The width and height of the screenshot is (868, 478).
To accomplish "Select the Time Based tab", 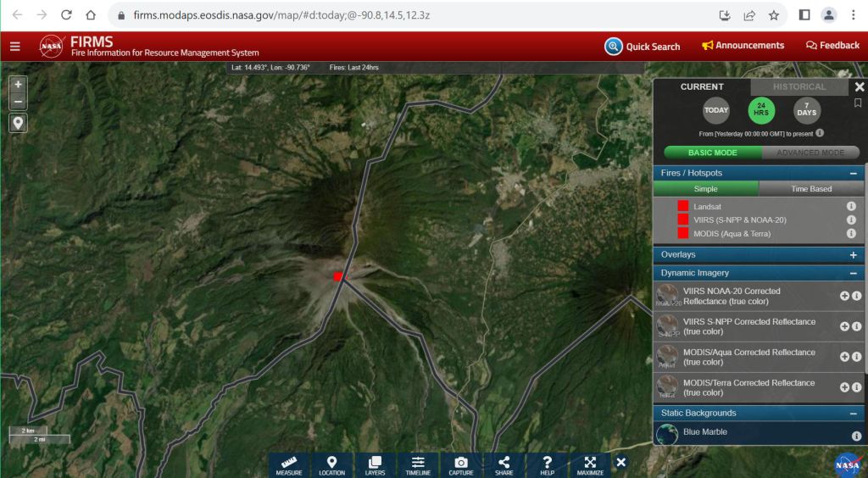I will (x=811, y=189).
